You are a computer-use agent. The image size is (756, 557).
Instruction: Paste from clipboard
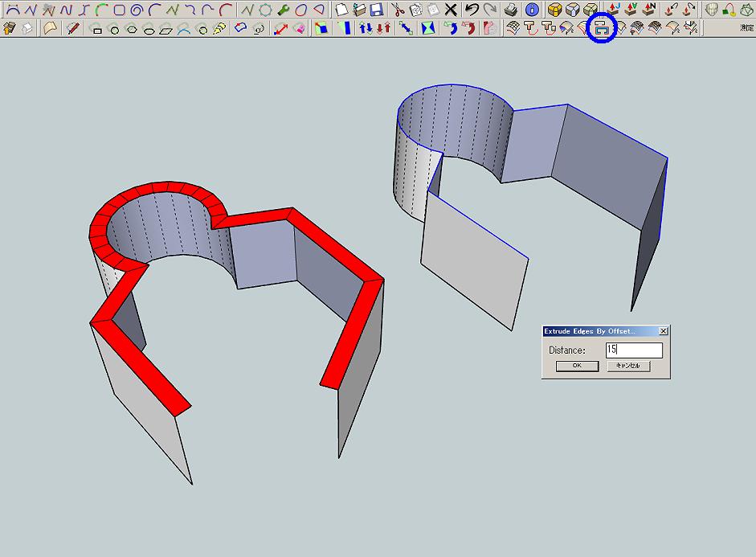click(x=433, y=9)
